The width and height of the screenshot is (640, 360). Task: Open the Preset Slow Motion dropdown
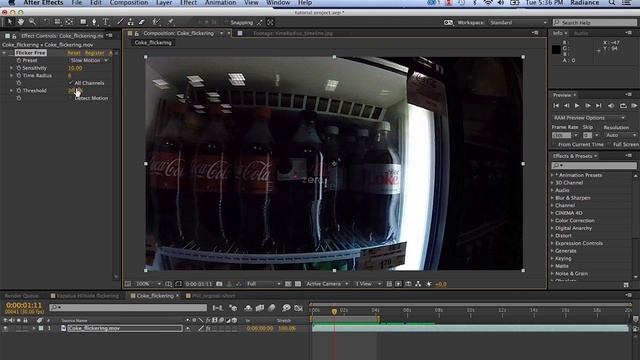point(89,60)
